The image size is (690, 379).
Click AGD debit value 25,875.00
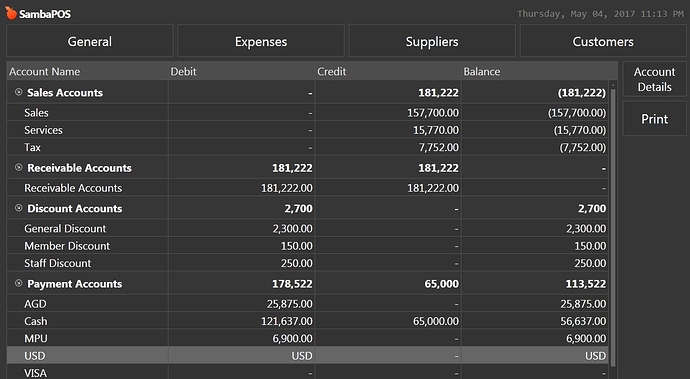[x=290, y=304]
